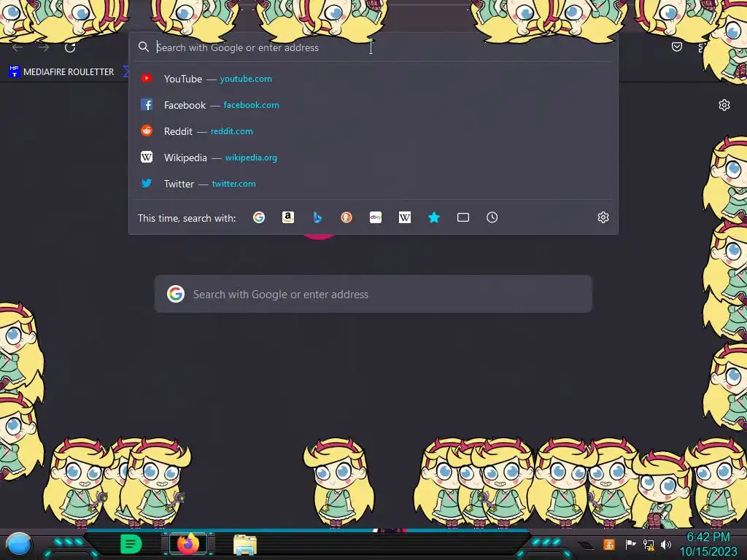Click the magnifier icon in the address bar
This screenshot has height=560, width=747.
[x=144, y=47]
